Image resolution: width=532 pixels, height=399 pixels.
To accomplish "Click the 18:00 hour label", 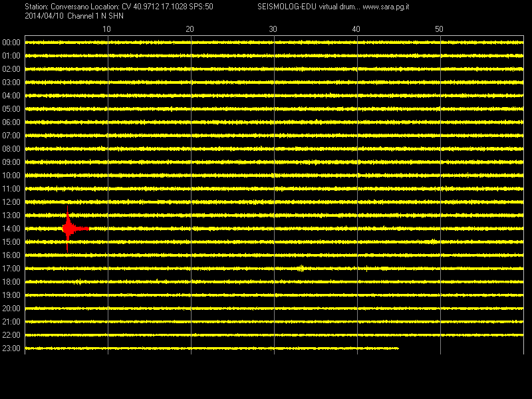I will pos(11,282).
